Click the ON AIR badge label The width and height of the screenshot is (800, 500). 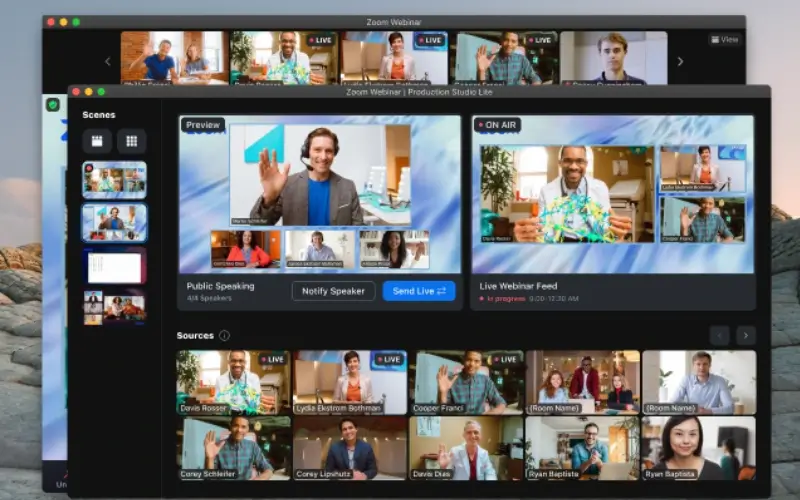(497, 125)
